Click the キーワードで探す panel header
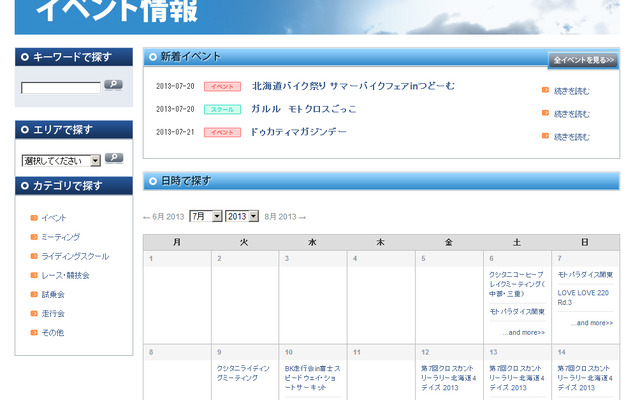640x400 pixels. [74, 57]
